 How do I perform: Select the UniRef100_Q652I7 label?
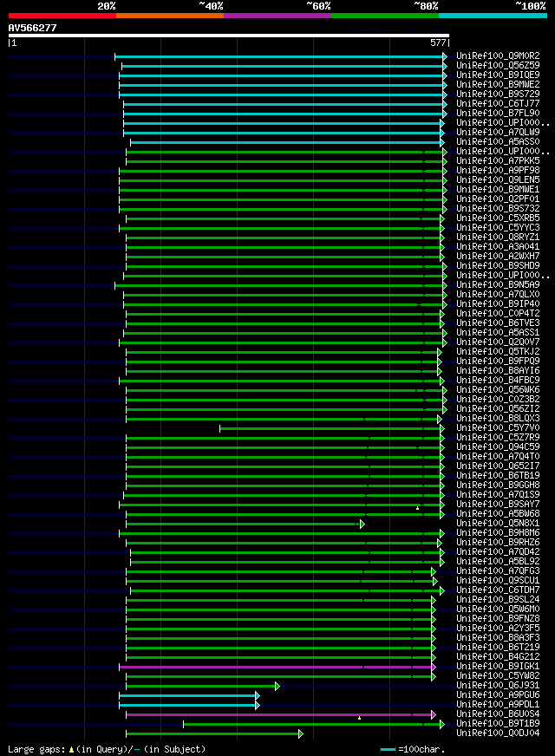click(498, 466)
